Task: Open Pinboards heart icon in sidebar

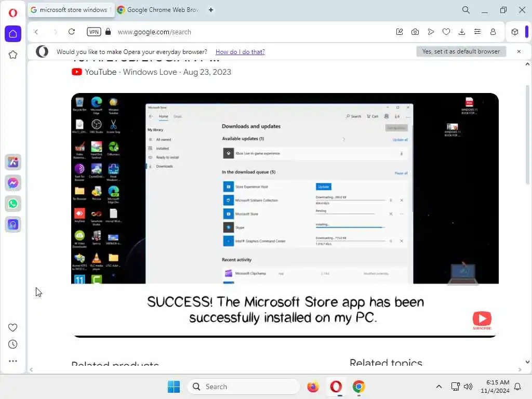Action: (x=12, y=327)
